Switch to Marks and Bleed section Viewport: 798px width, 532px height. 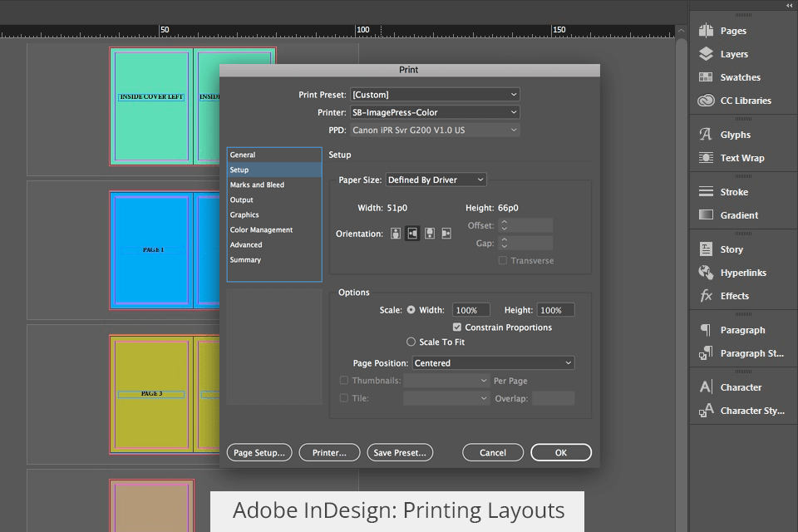tap(274, 185)
